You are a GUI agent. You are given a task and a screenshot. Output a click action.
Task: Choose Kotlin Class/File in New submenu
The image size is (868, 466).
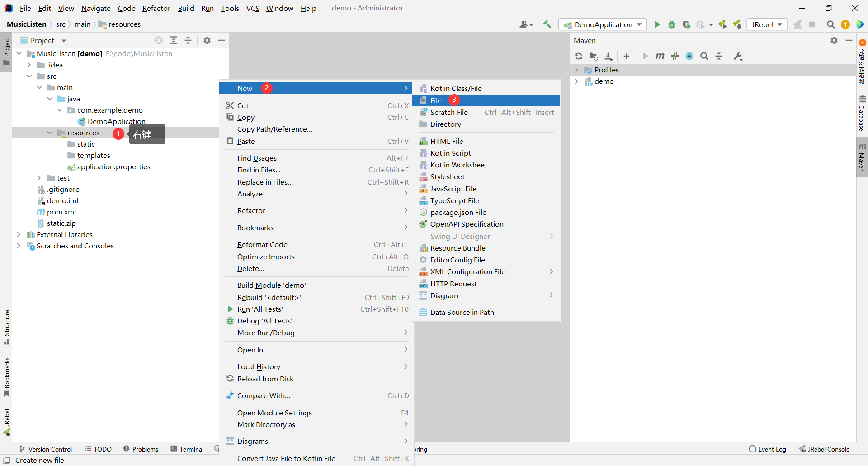[x=486, y=88]
